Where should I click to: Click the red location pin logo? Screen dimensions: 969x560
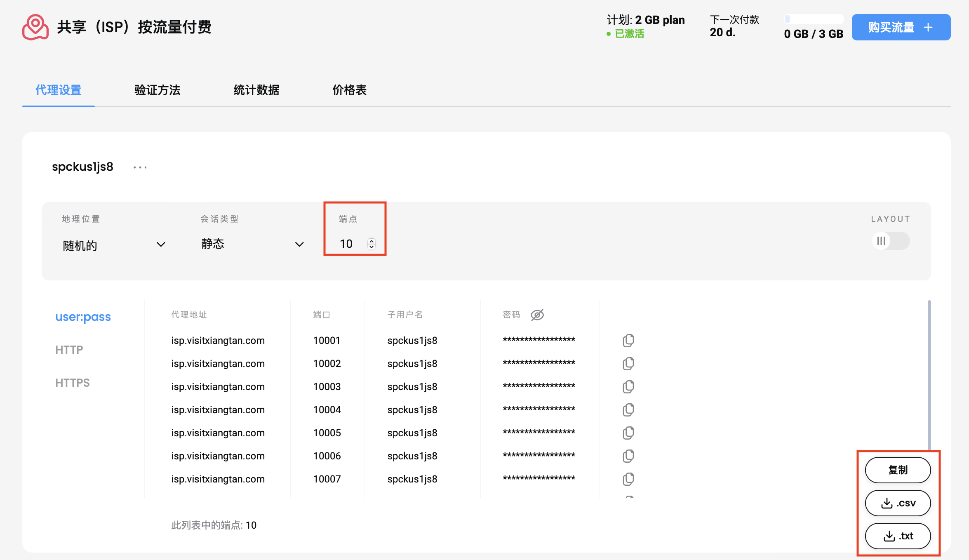[35, 27]
